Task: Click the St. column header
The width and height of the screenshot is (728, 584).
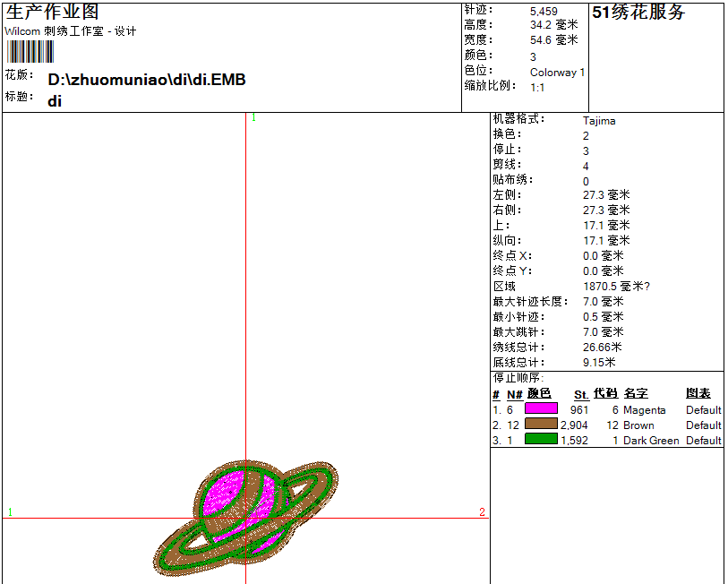Action: point(581,394)
